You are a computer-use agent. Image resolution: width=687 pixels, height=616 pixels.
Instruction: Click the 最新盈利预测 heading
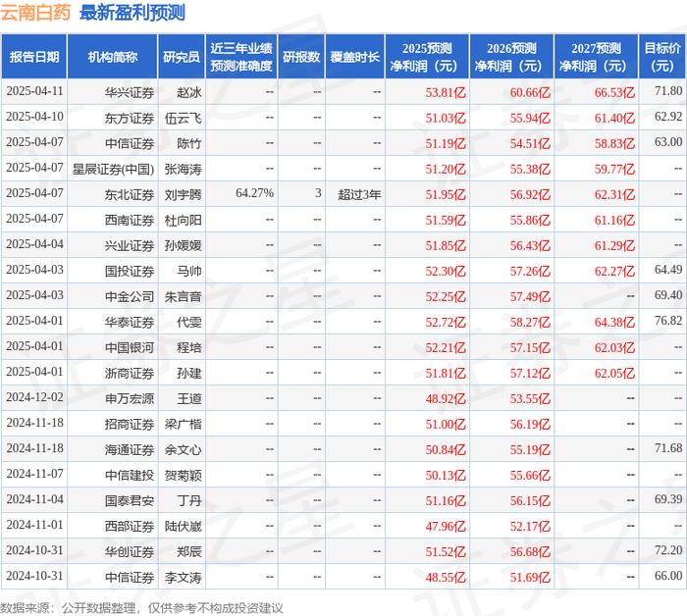[x=132, y=12]
